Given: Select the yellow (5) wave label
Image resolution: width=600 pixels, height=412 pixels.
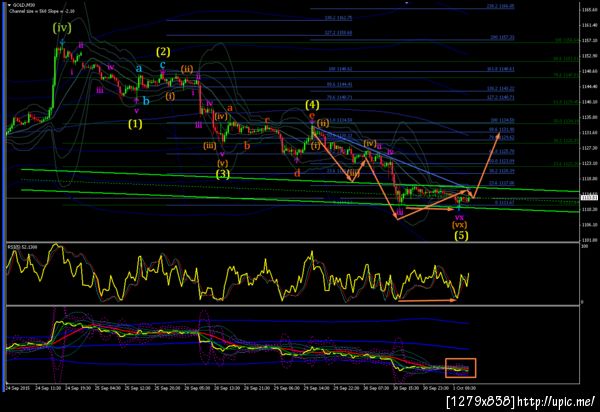Looking at the screenshot, I should [x=461, y=235].
